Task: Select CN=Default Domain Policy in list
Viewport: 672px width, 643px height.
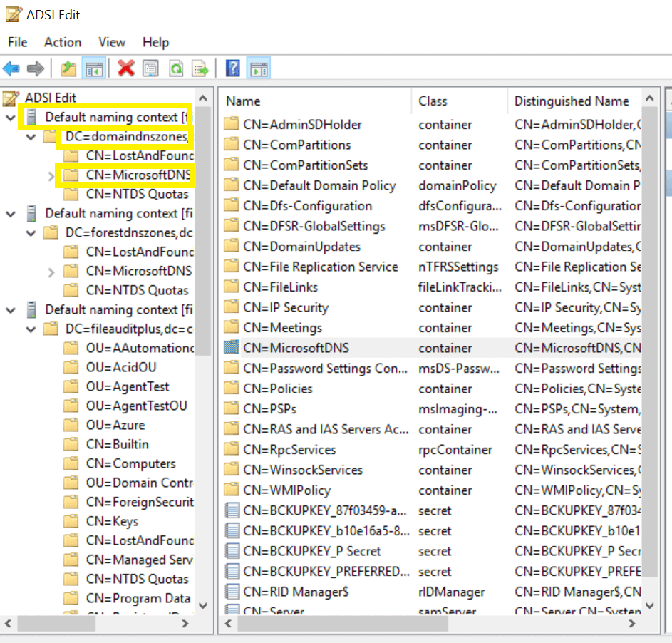Action: tap(319, 185)
